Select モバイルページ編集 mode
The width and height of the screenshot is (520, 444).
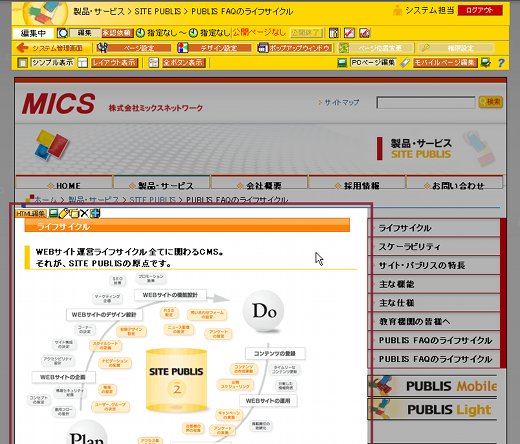pyautogui.click(x=445, y=62)
